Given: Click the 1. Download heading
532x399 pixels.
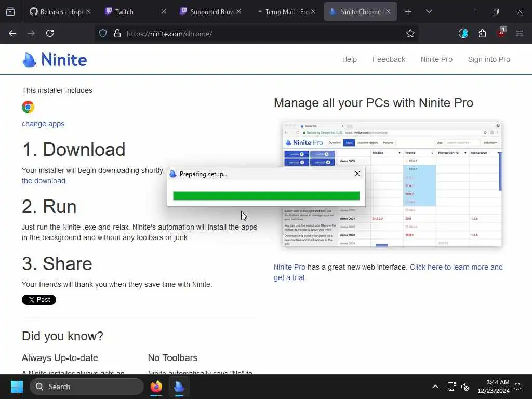Looking at the screenshot, I should 74,149.
